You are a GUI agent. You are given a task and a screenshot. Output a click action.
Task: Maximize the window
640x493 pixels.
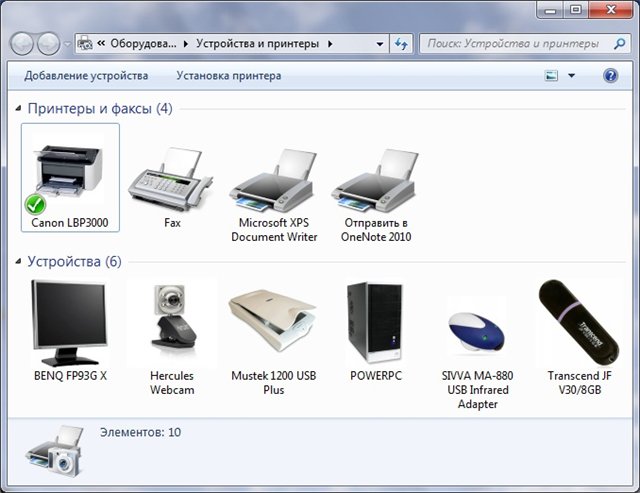tap(576, 10)
